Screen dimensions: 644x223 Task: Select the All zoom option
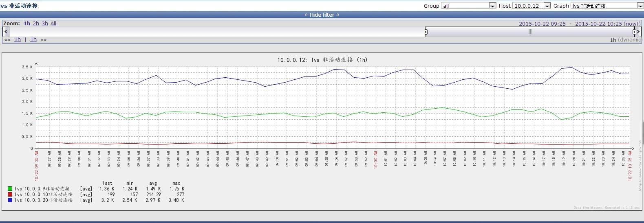(53, 24)
